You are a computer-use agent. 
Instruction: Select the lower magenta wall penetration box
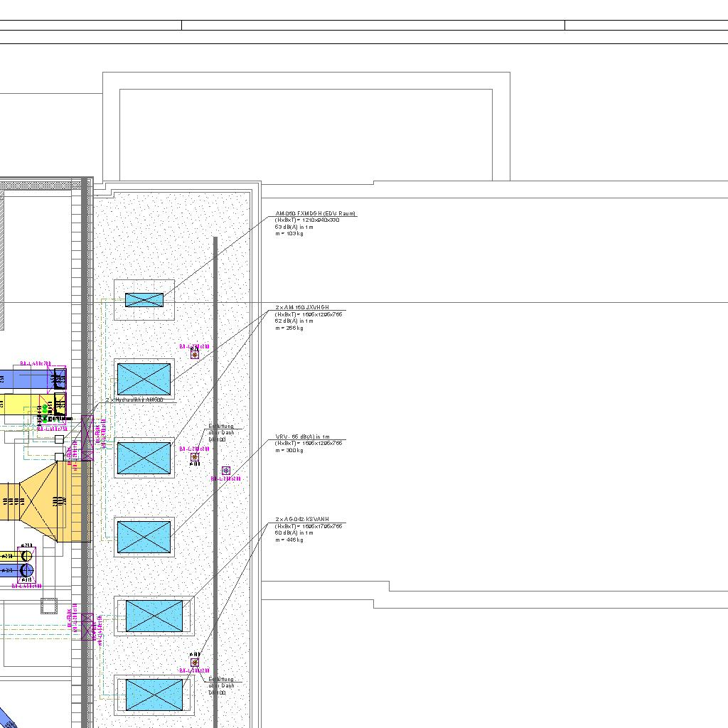87,628
